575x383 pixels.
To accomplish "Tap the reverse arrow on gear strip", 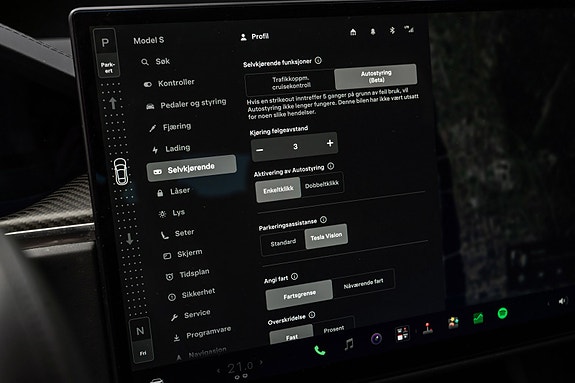I will coord(129,239).
